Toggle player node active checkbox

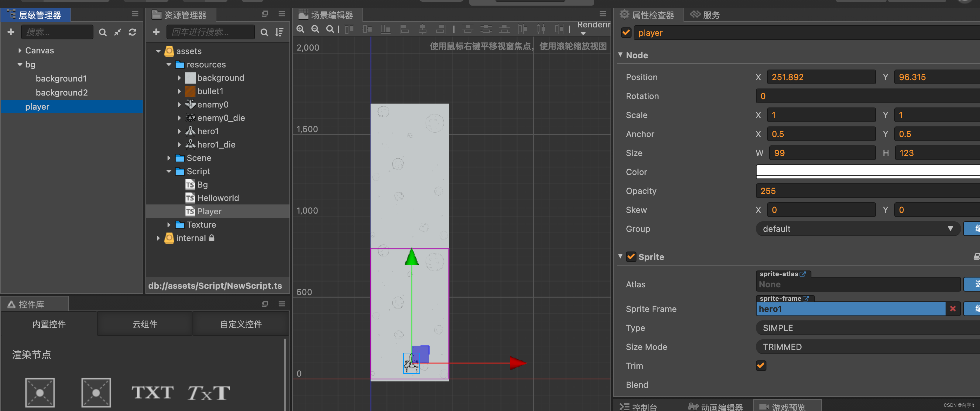click(626, 33)
